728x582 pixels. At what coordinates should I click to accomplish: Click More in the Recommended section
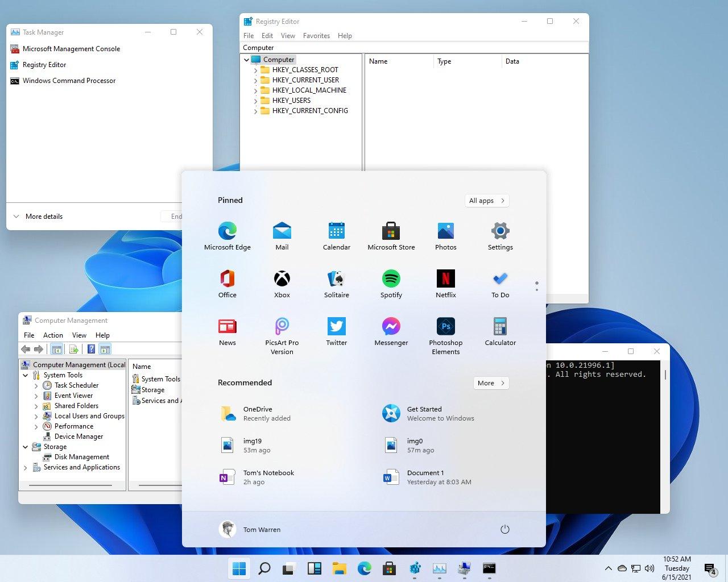[490, 383]
